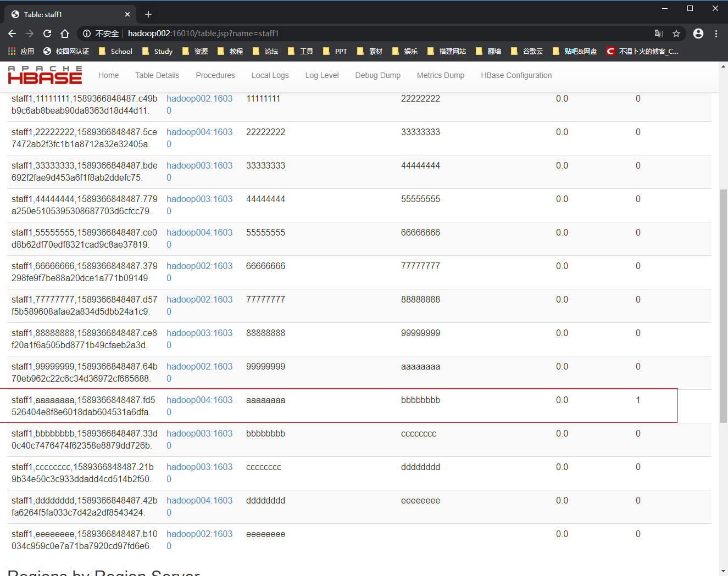
Task: Open the 谷歌云 bookmark folder
Action: point(527,51)
